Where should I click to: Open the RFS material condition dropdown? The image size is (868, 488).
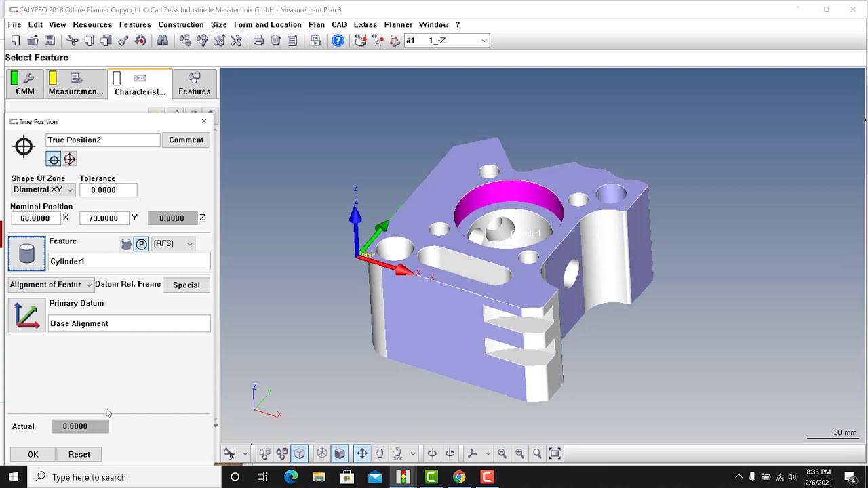click(x=173, y=244)
